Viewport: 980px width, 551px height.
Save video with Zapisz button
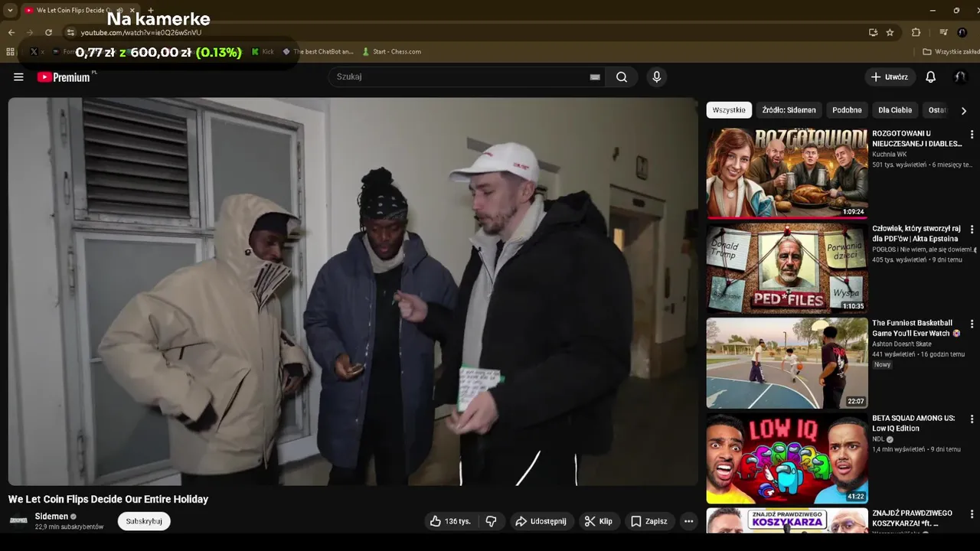[x=648, y=521]
